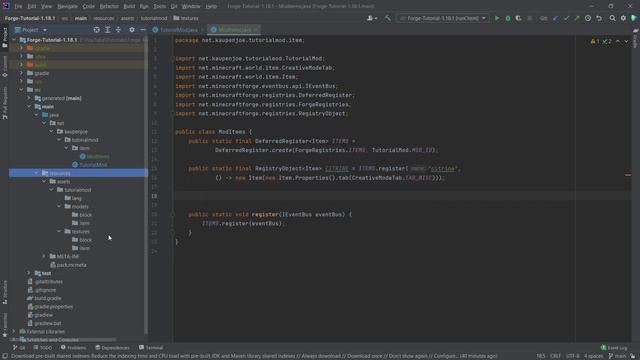This screenshot has height=360, width=640.
Task: Go to next highlighted error arrow
Action: pos(626,41)
